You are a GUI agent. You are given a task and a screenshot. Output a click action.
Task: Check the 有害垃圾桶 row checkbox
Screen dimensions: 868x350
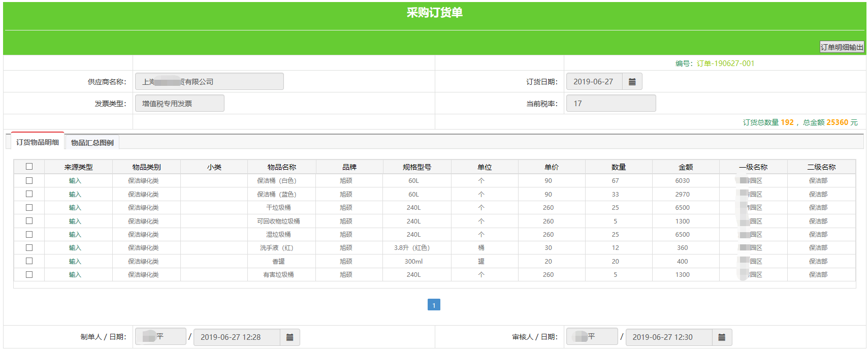(x=29, y=275)
